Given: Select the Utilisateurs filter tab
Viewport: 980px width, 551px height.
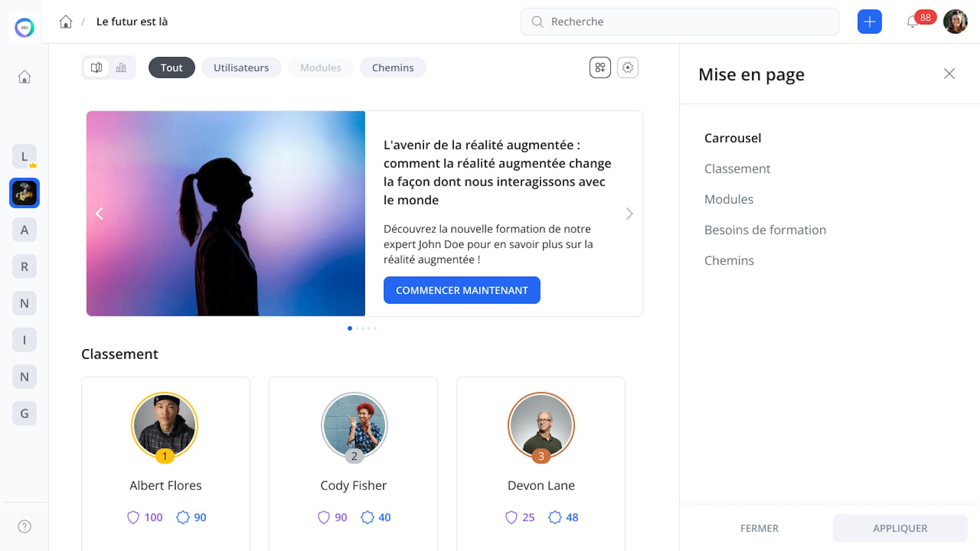Looking at the screenshot, I should click(241, 68).
